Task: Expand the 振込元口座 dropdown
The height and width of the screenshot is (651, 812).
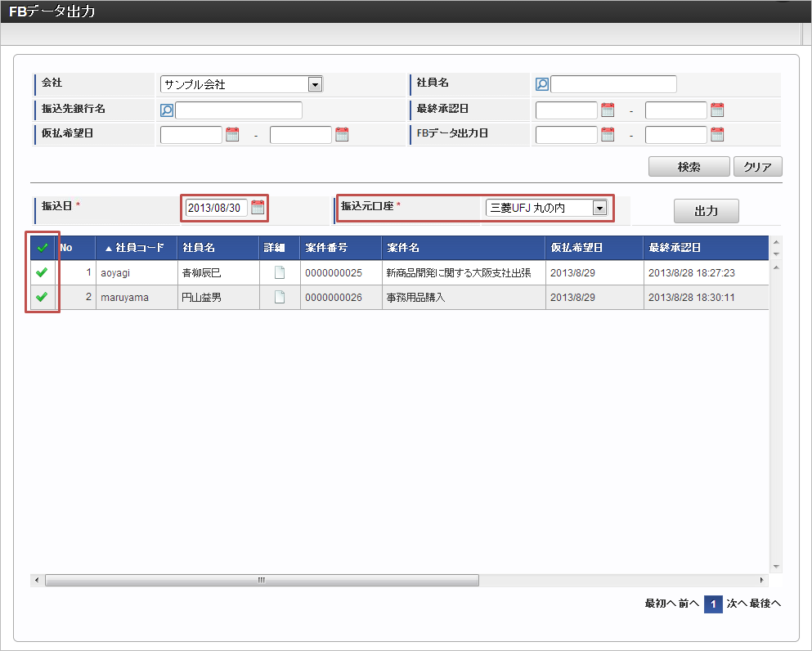Action: pos(599,209)
